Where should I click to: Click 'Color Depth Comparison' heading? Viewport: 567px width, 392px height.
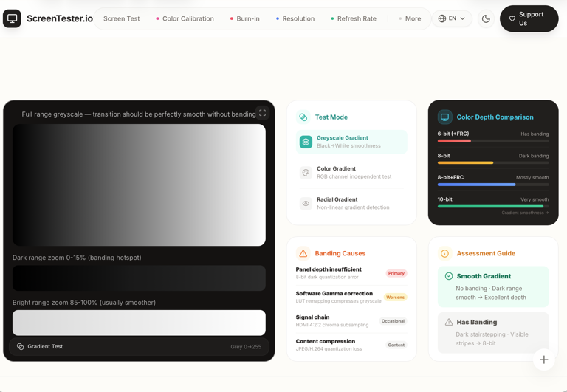click(495, 117)
